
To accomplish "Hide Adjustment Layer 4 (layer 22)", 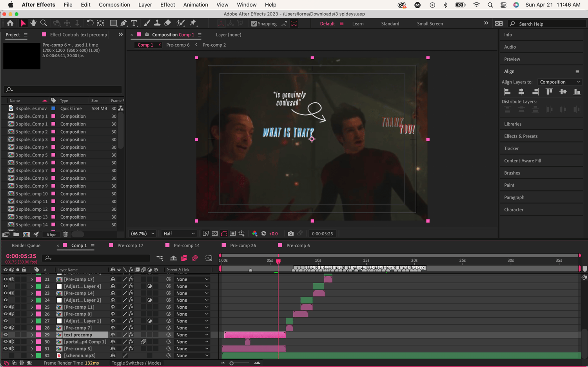I will (x=5, y=286).
